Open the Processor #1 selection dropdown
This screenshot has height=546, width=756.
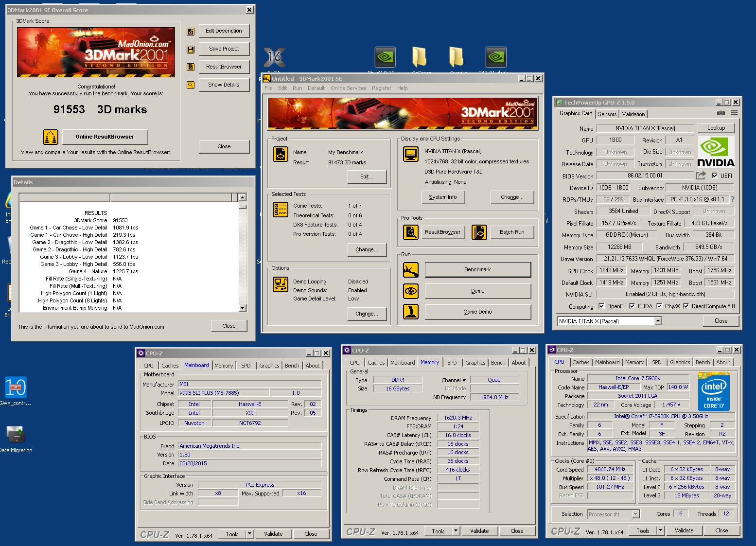tap(635, 514)
